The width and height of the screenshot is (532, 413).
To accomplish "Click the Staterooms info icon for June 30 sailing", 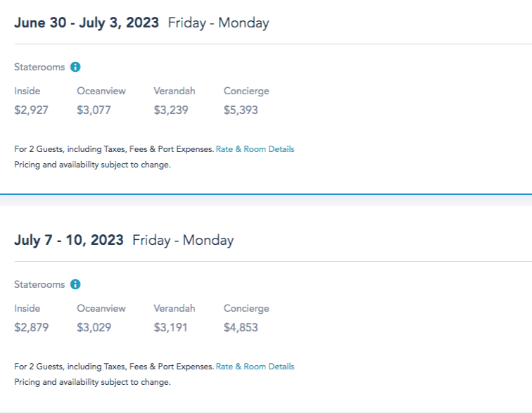I will 75,68.
